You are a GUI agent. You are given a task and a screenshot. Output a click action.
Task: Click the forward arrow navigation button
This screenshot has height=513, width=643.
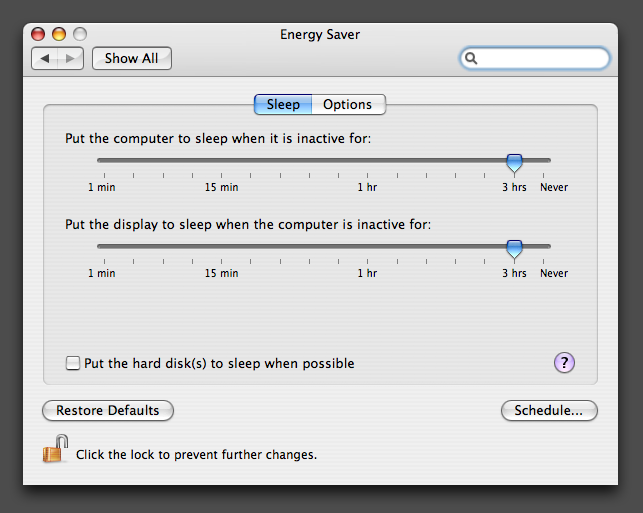[x=70, y=58]
